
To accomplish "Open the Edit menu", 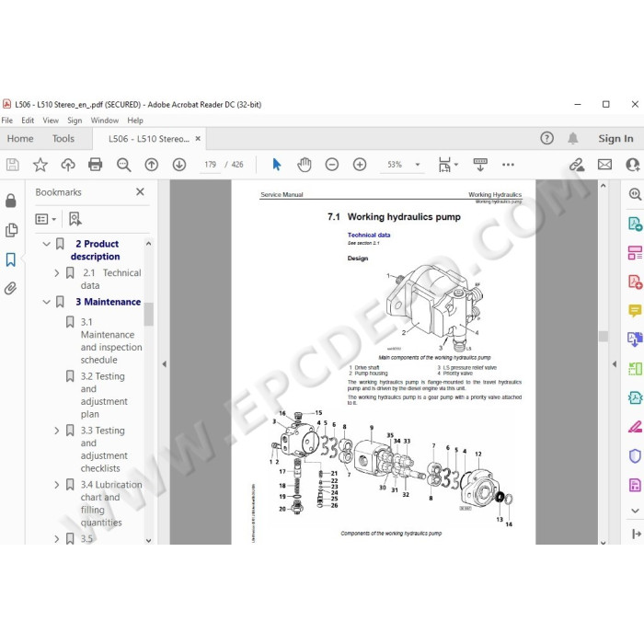I will point(28,121).
